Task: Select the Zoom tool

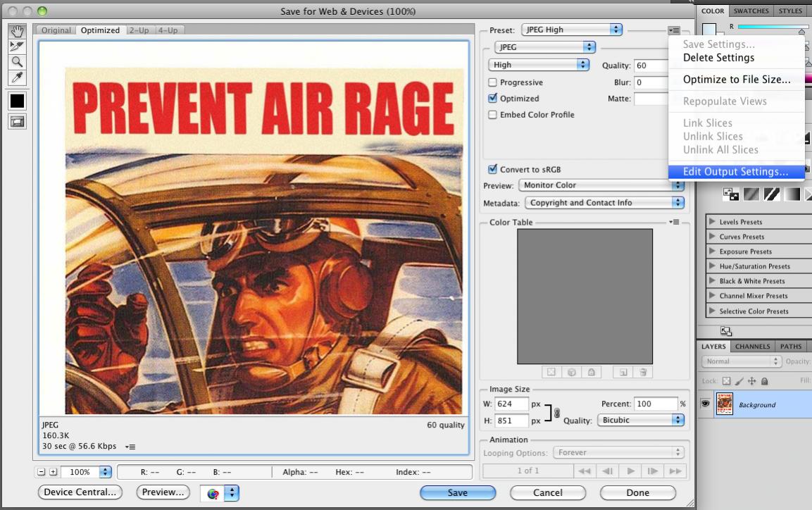Action: (17, 62)
